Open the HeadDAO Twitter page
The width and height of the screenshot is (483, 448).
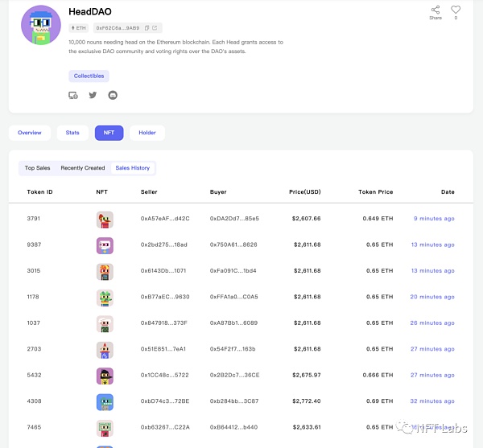[93, 95]
